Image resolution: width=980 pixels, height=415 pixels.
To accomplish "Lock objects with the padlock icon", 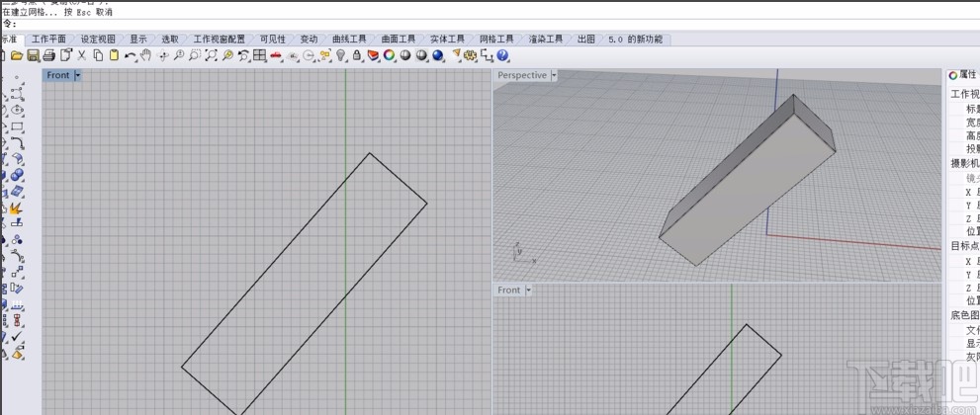I will [357, 55].
